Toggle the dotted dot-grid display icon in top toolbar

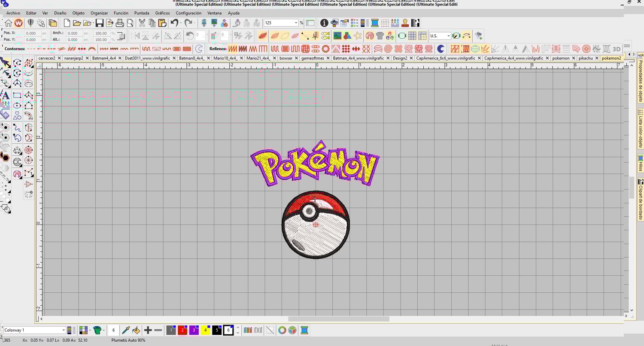click(x=385, y=23)
